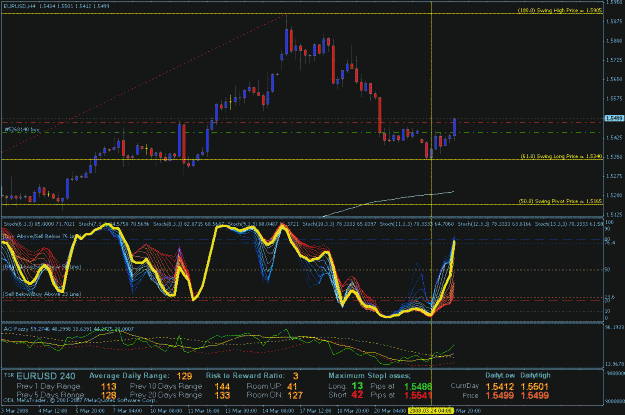Click Prev 10 Days Range value 144
Viewport: 625px width, 415px height.
pos(222,387)
